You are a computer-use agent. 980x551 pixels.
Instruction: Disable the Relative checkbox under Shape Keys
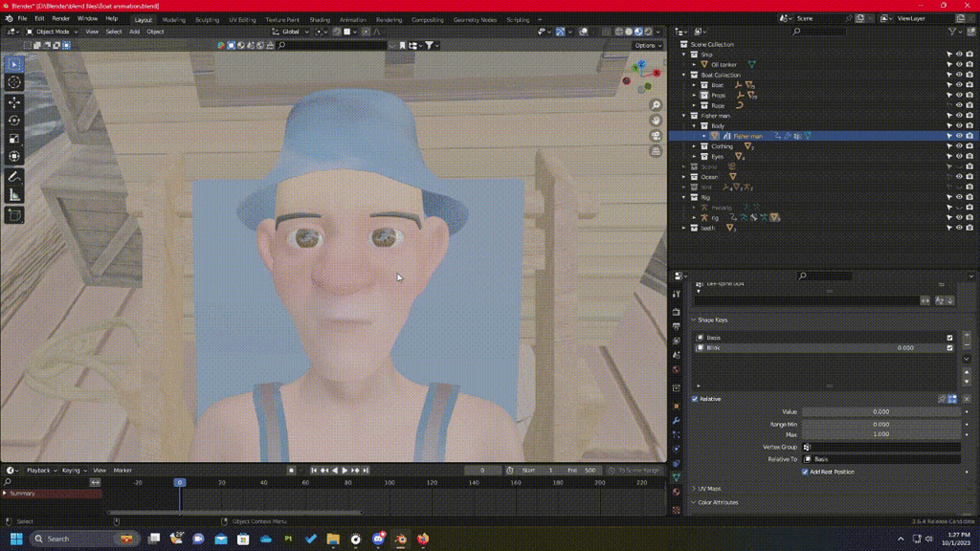pos(695,399)
